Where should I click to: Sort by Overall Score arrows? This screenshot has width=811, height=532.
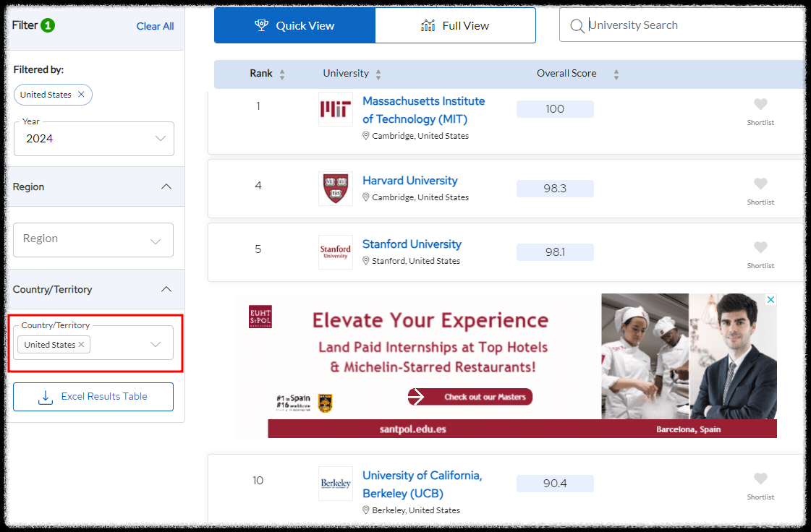[x=616, y=74]
